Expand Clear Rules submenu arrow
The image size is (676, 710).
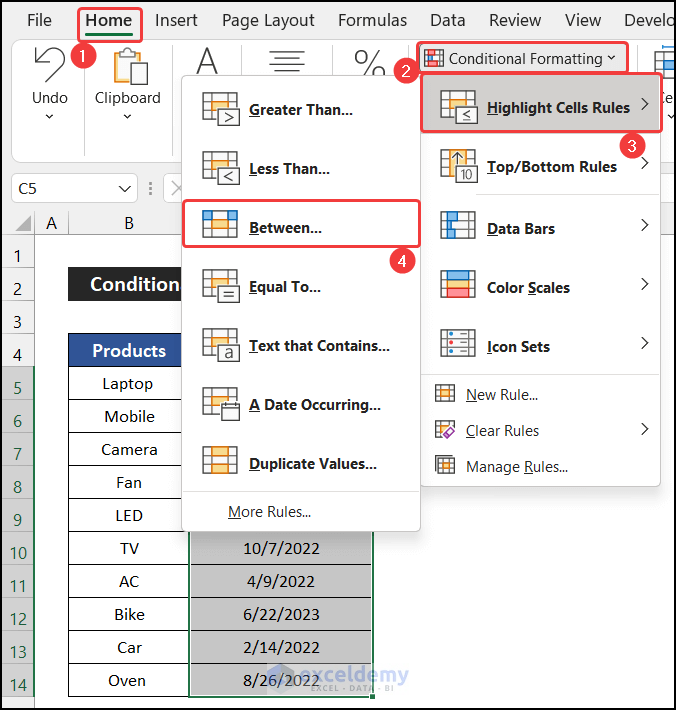[645, 429]
